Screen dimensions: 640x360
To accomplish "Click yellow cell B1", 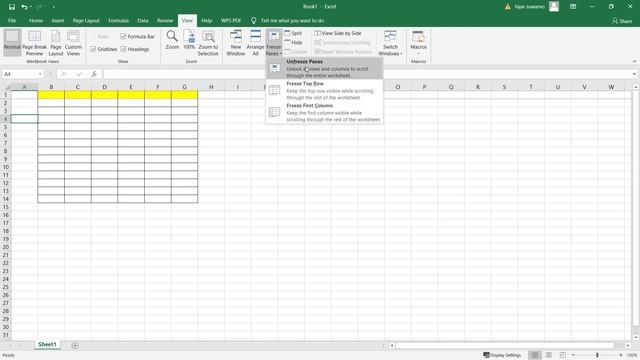I will click(x=51, y=95).
